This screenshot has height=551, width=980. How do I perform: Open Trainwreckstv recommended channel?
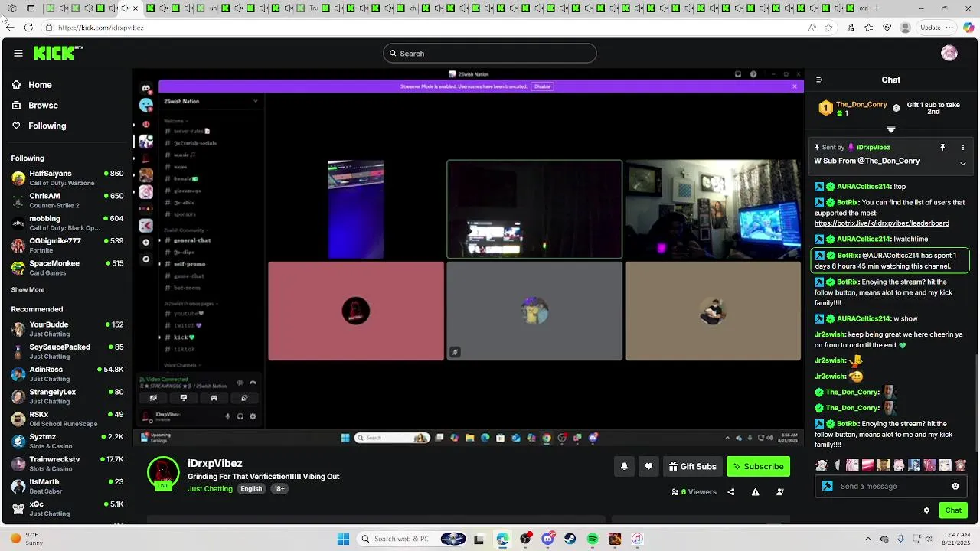point(67,464)
